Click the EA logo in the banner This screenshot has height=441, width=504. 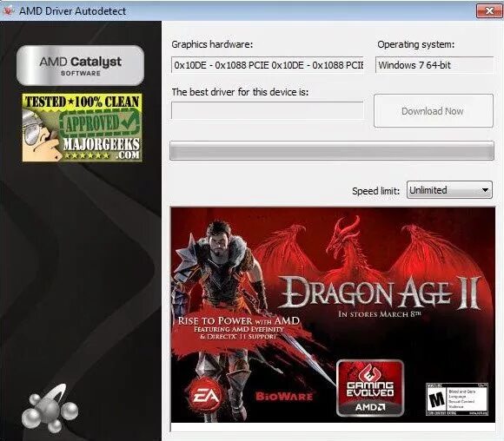click(206, 396)
